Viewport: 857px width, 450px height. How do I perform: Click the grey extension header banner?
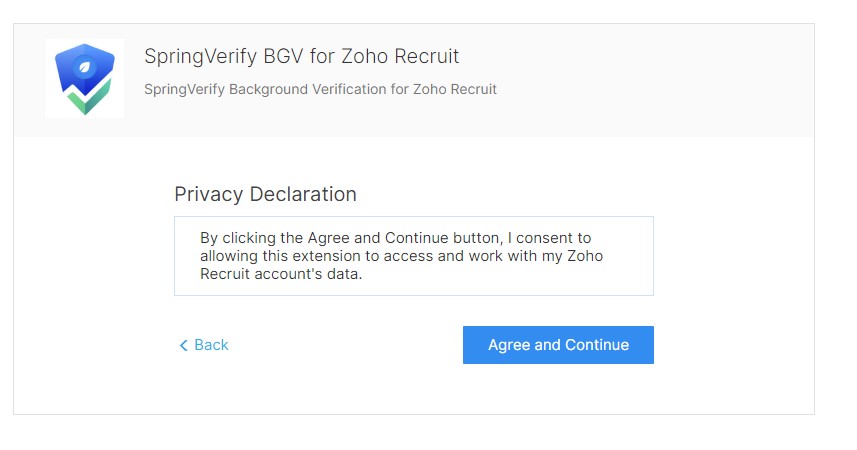(x=414, y=80)
